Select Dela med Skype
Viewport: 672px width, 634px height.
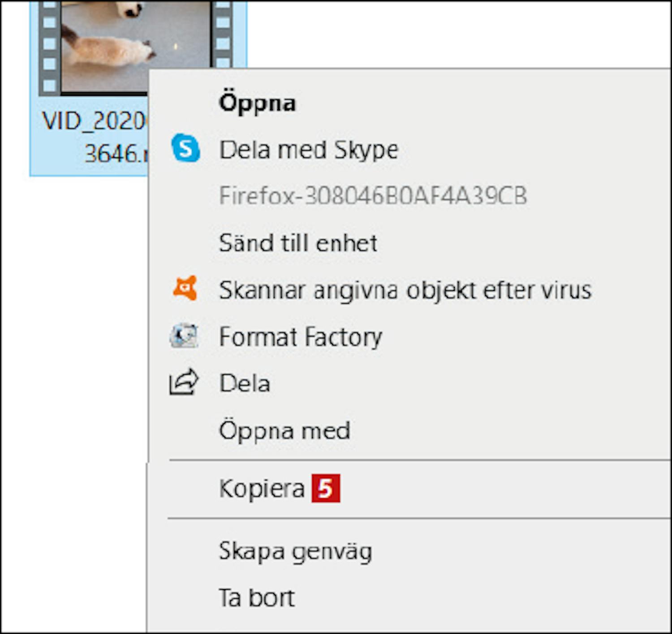308,150
